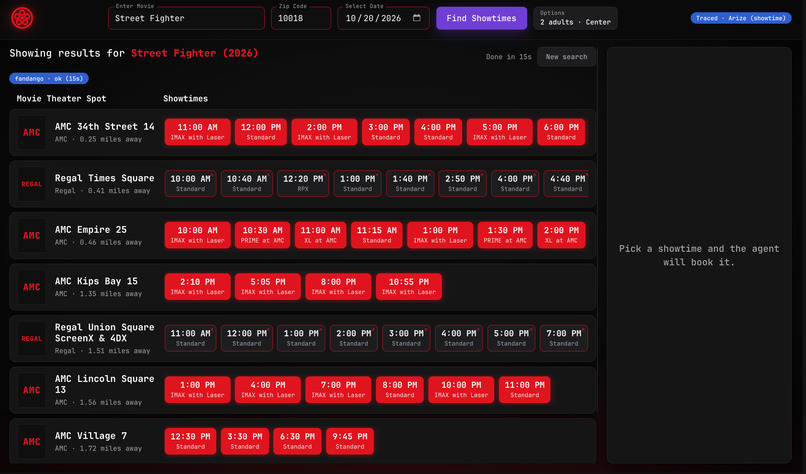Click the Movie Theater Spot column header
Viewport: 806px width, 474px height.
coord(61,98)
